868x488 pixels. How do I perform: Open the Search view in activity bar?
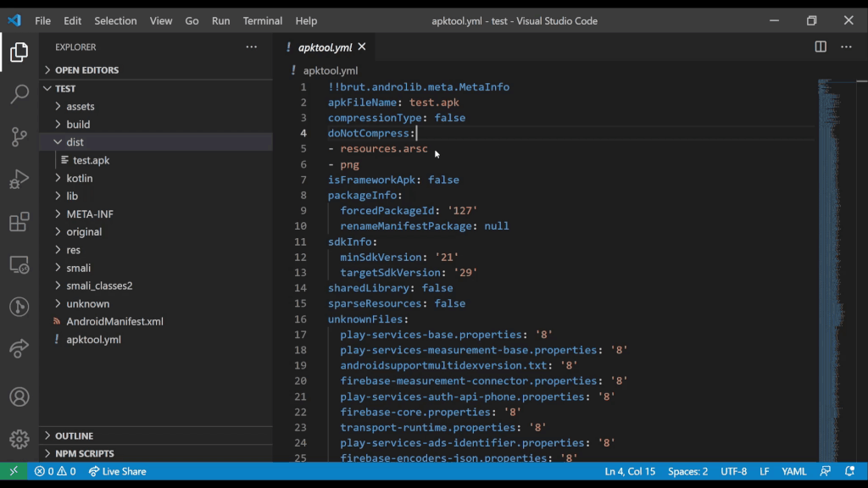coord(19,94)
